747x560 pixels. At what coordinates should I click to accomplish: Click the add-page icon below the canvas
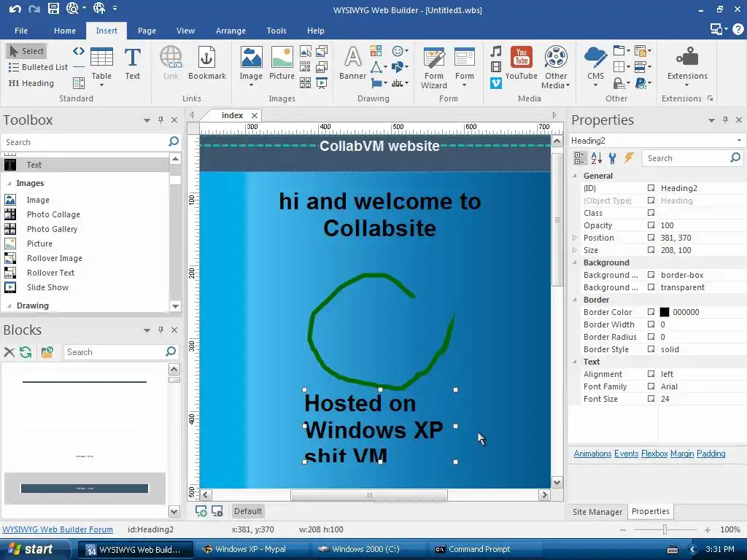point(201,511)
